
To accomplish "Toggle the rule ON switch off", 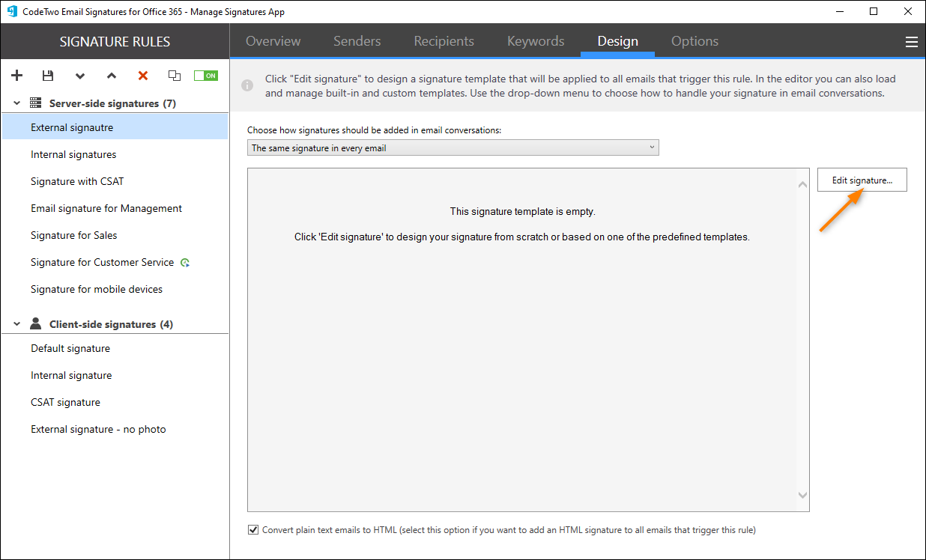I will pos(205,75).
